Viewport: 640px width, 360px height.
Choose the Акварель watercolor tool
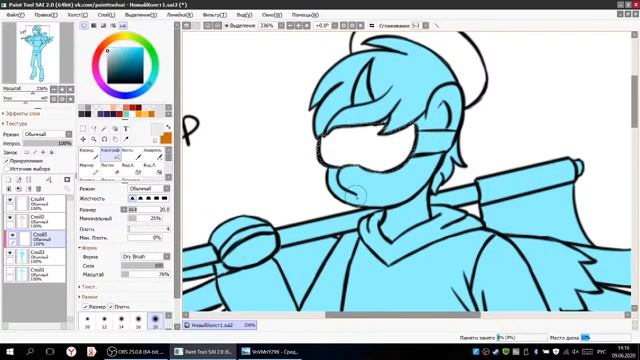[153, 154]
